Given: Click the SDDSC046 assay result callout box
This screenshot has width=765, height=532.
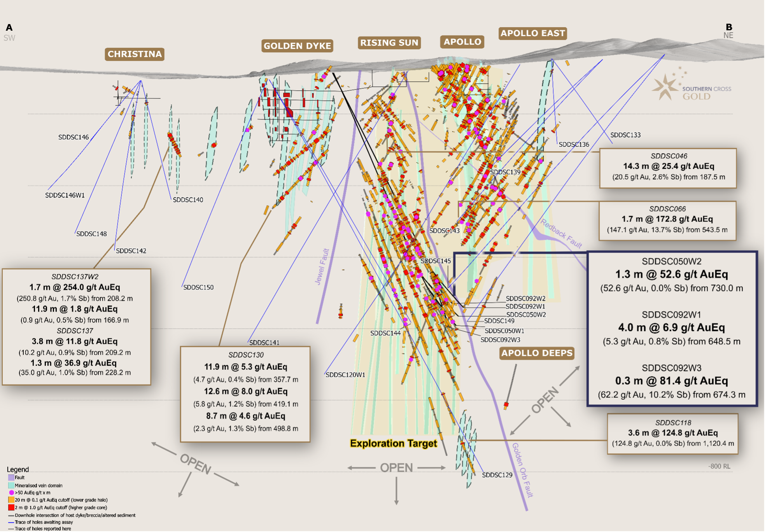Looking at the screenshot, I should (668, 167).
